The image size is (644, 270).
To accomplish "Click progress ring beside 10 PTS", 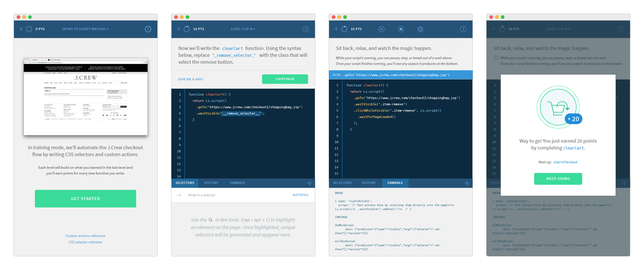I will [187, 29].
